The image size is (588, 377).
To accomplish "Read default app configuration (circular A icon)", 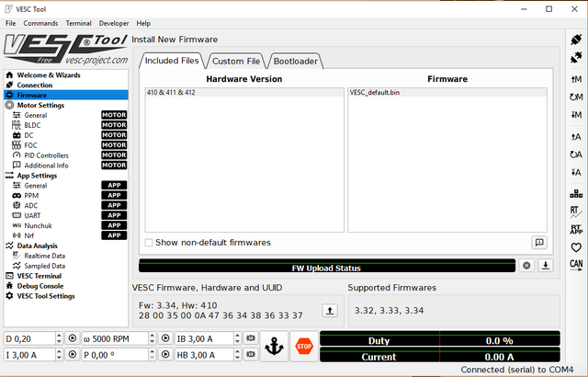I will pyautogui.click(x=576, y=154).
